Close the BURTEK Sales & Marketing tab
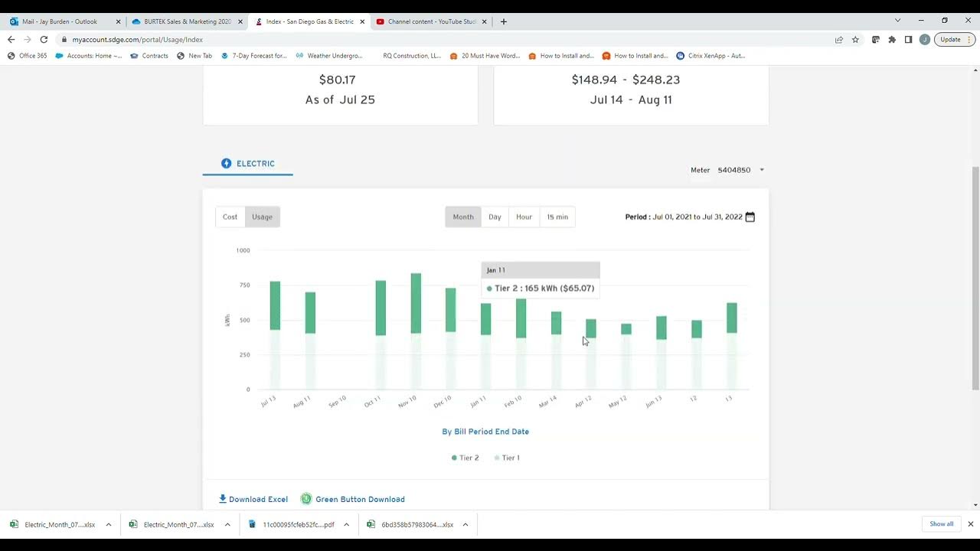Image resolution: width=980 pixels, height=551 pixels. (240, 21)
